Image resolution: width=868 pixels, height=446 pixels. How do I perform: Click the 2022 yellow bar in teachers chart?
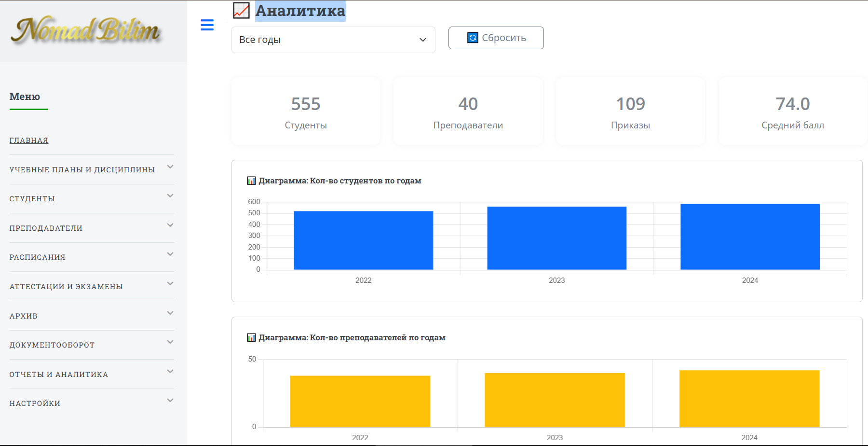(x=360, y=401)
